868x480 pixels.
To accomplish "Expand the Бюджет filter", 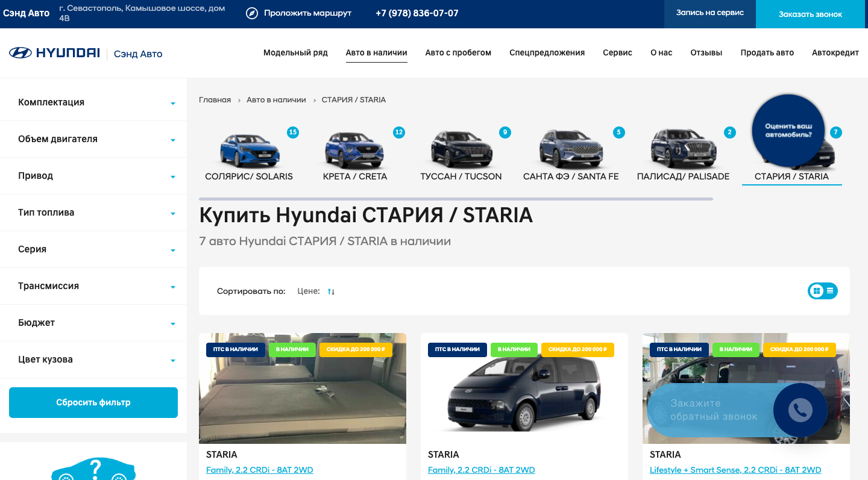I will [x=93, y=323].
